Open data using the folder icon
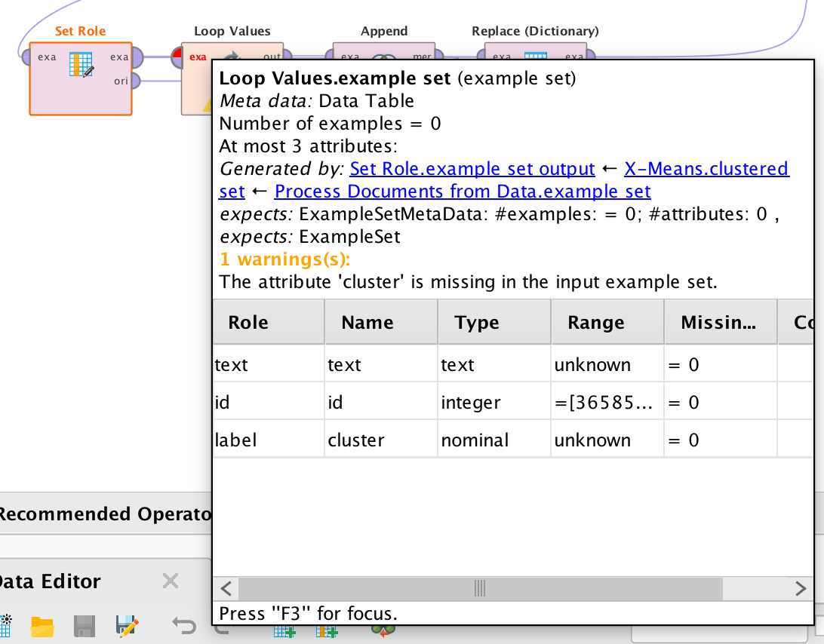 click(x=42, y=626)
